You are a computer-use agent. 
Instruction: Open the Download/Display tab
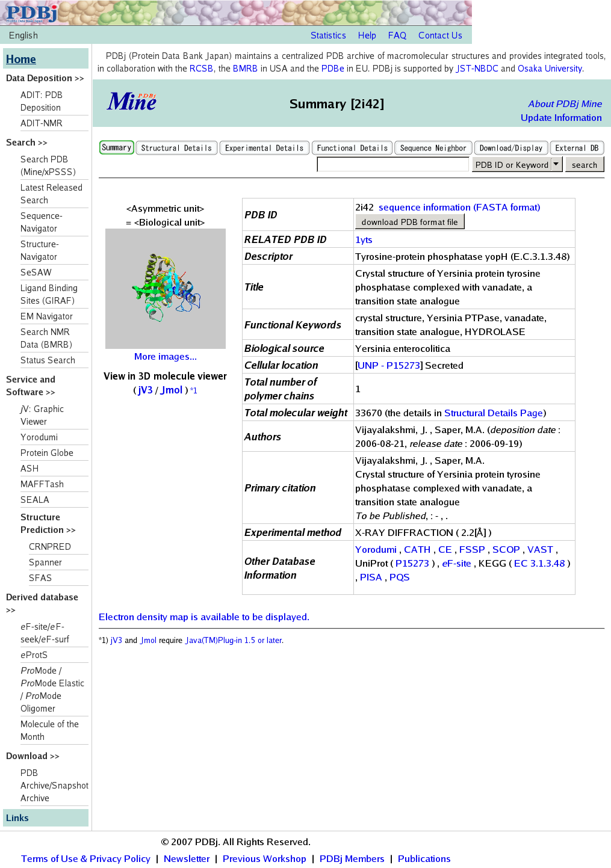[x=511, y=148]
